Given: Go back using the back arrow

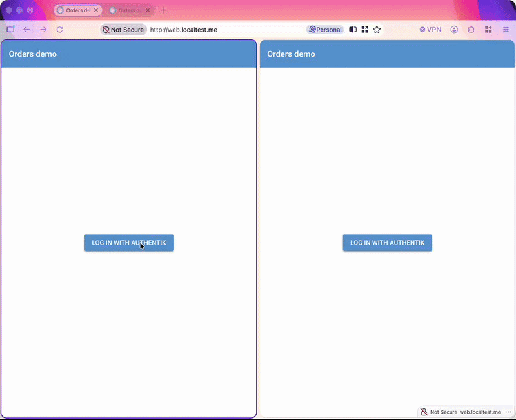Looking at the screenshot, I should [x=27, y=30].
